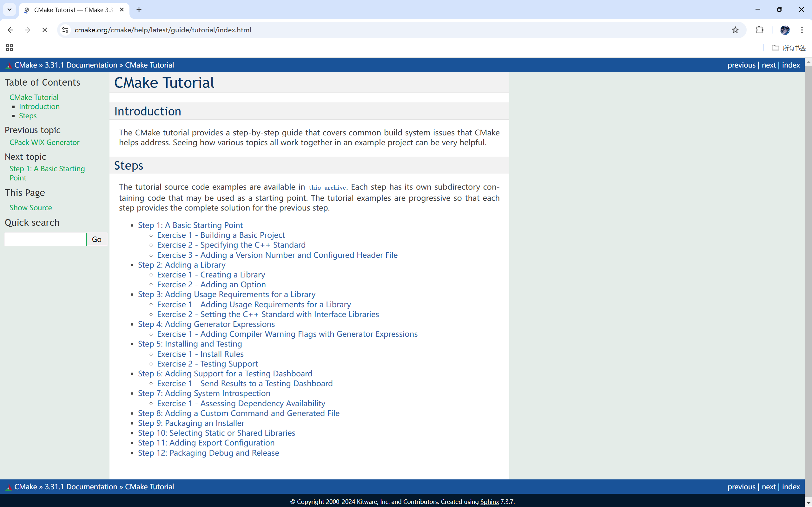Click 'index' in the top navigation bar

pyautogui.click(x=791, y=65)
